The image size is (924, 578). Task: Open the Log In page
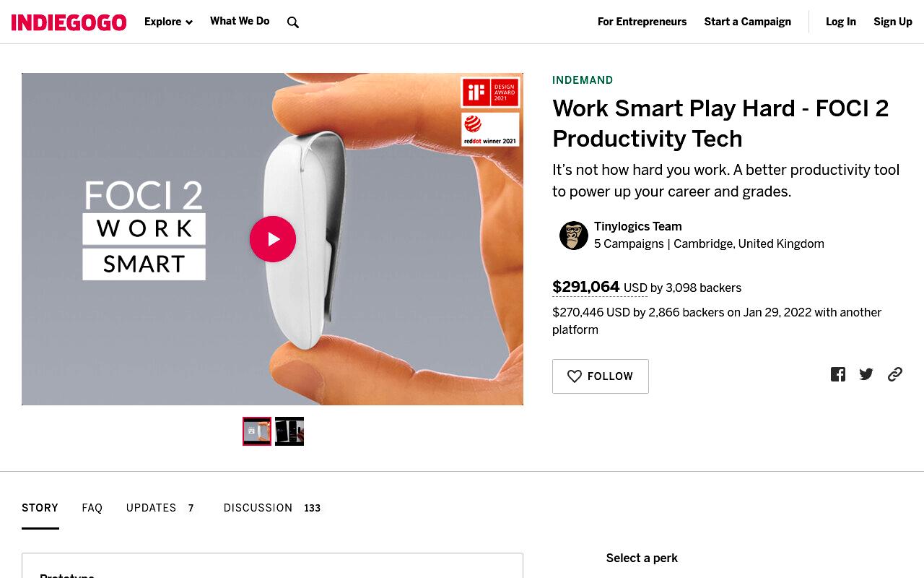[x=841, y=22]
